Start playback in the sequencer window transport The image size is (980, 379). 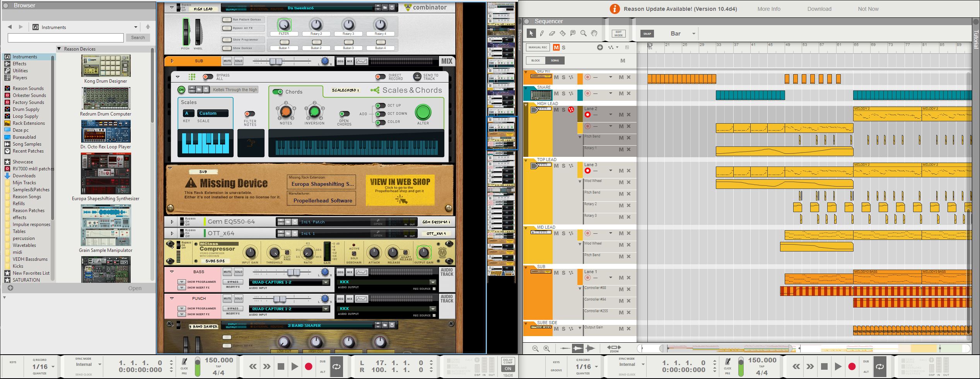[838, 366]
